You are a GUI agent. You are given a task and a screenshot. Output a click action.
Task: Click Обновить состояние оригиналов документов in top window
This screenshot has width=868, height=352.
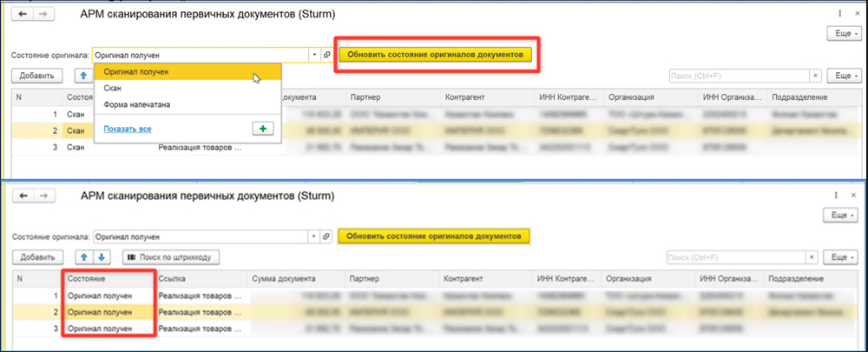coord(435,55)
